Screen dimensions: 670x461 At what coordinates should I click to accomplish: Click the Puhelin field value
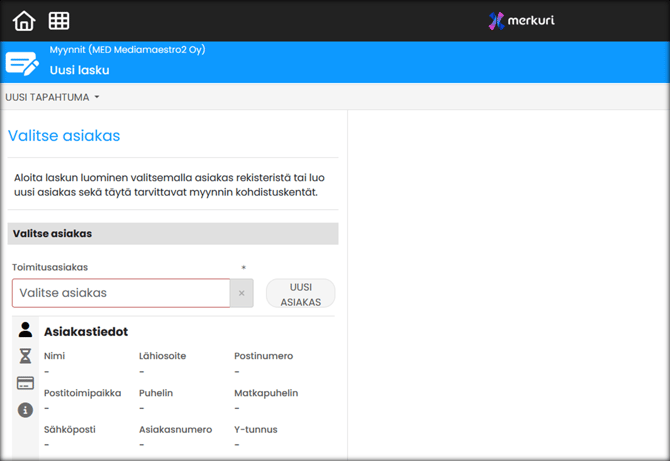coord(141,408)
